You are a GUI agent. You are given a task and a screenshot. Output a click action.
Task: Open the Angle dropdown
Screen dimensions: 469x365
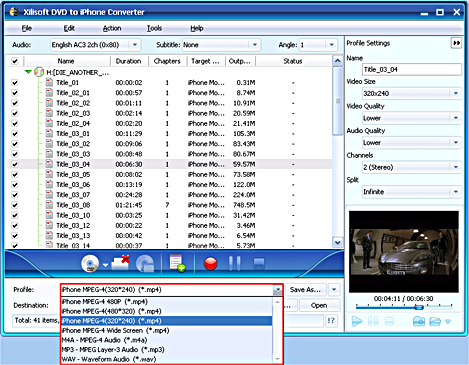(331, 45)
